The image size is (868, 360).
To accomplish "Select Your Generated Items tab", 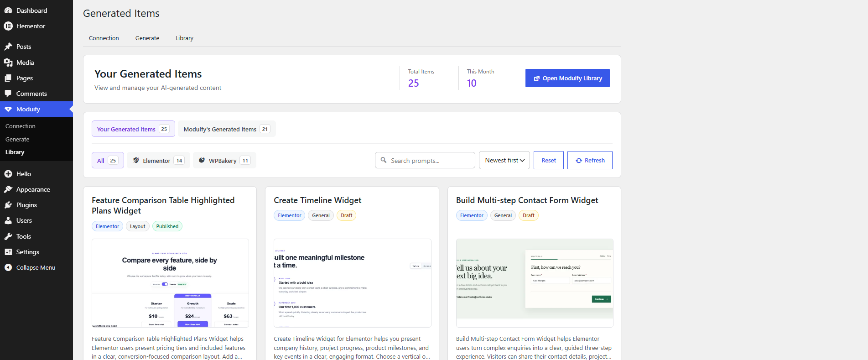I will pos(133,129).
